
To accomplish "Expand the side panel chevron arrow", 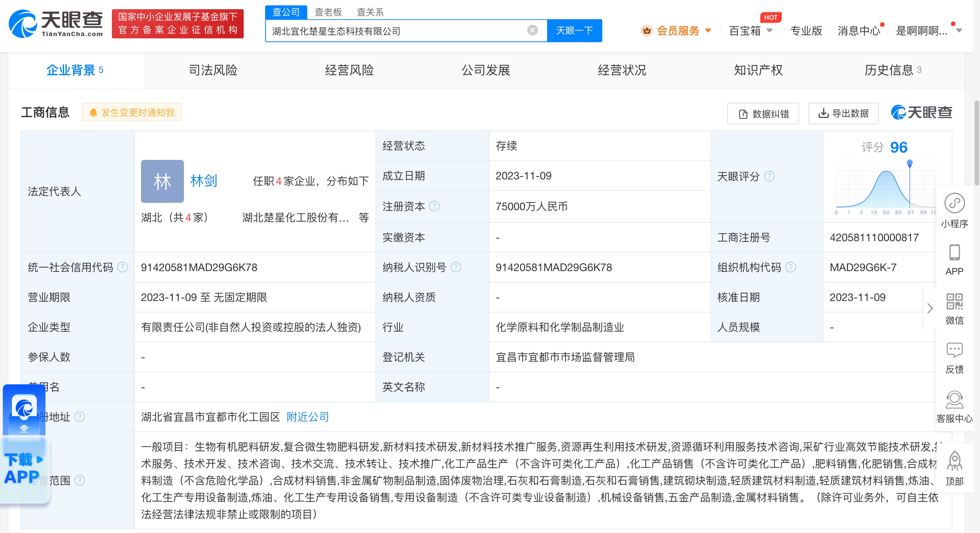I will pyautogui.click(x=930, y=308).
